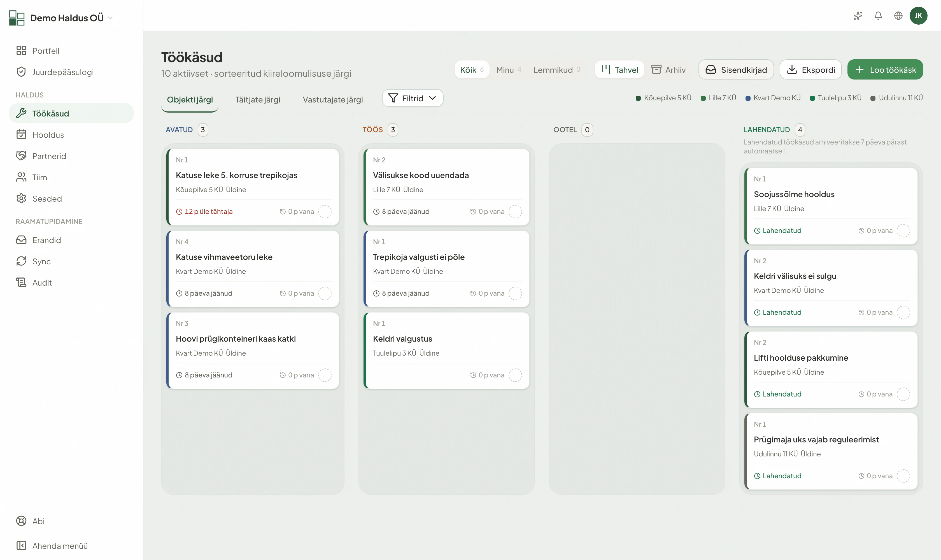Open Portfell in the sidebar
Viewport: 941px width, 560px height.
click(x=71, y=51)
